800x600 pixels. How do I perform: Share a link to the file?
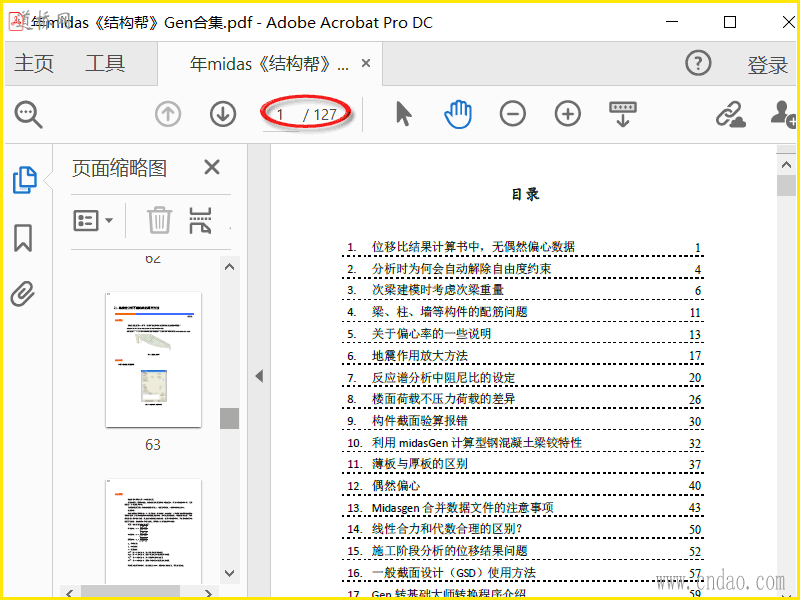(x=730, y=114)
